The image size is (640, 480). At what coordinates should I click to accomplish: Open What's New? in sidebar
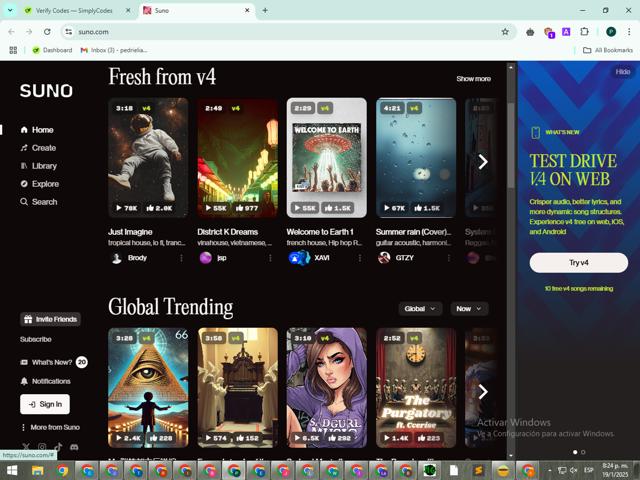tap(53, 362)
